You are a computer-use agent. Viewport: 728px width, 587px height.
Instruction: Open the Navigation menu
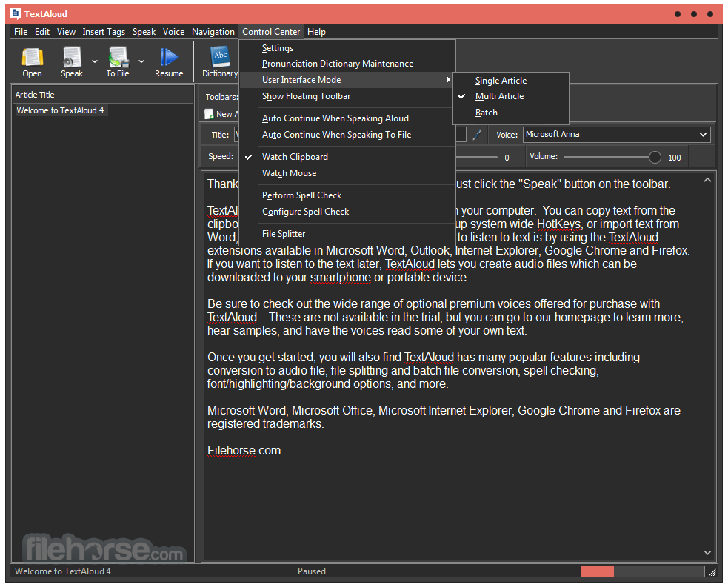pyautogui.click(x=213, y=32)
